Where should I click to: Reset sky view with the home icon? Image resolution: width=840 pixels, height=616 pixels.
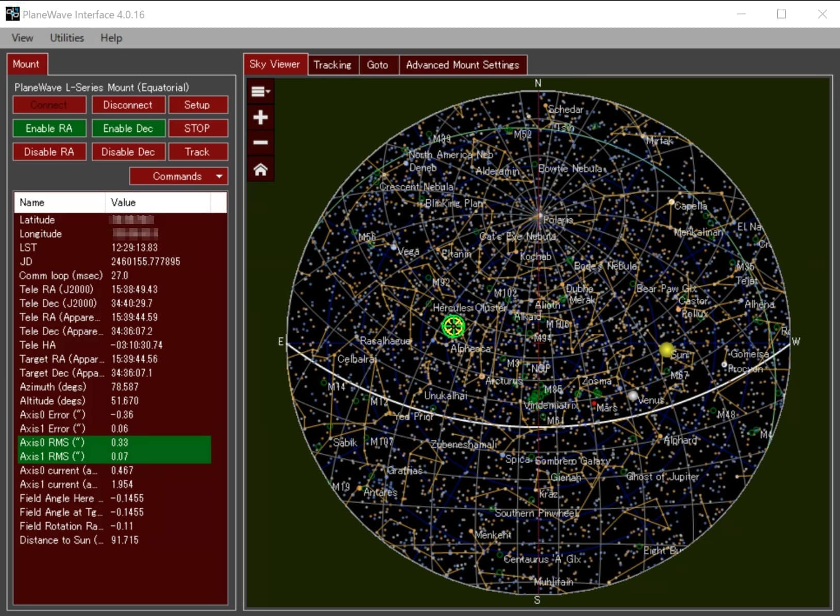pyautogui.click(x=260, y=169)
